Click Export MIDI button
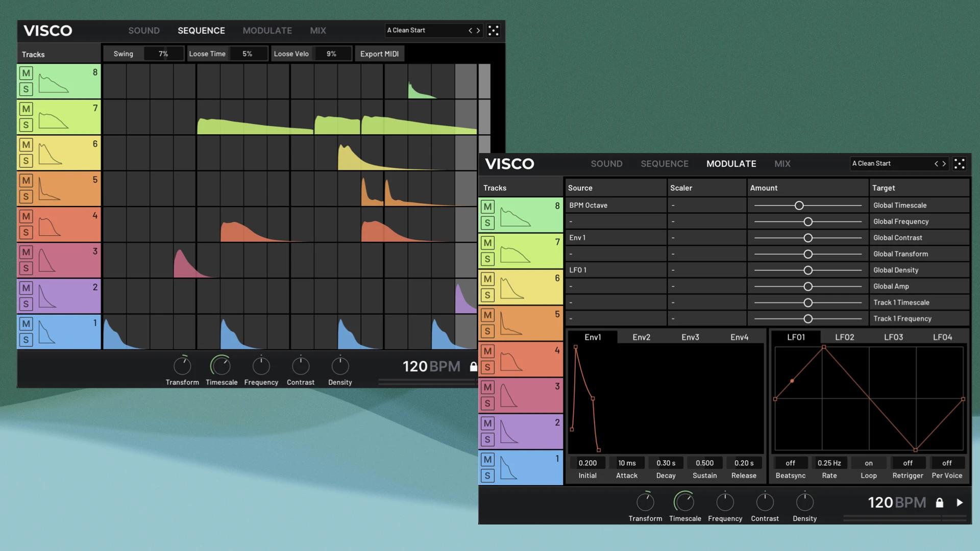The width and height of the screenshot is (980, 551). (379, 54)
